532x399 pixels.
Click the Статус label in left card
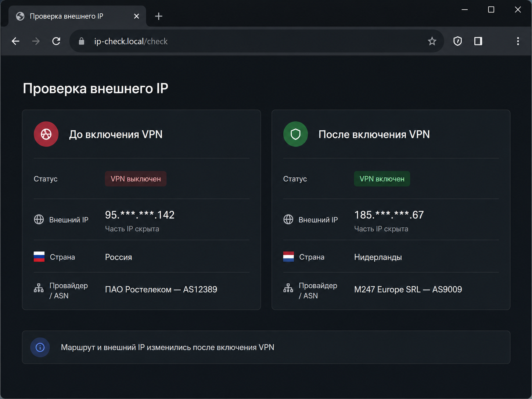click(46, 179)
